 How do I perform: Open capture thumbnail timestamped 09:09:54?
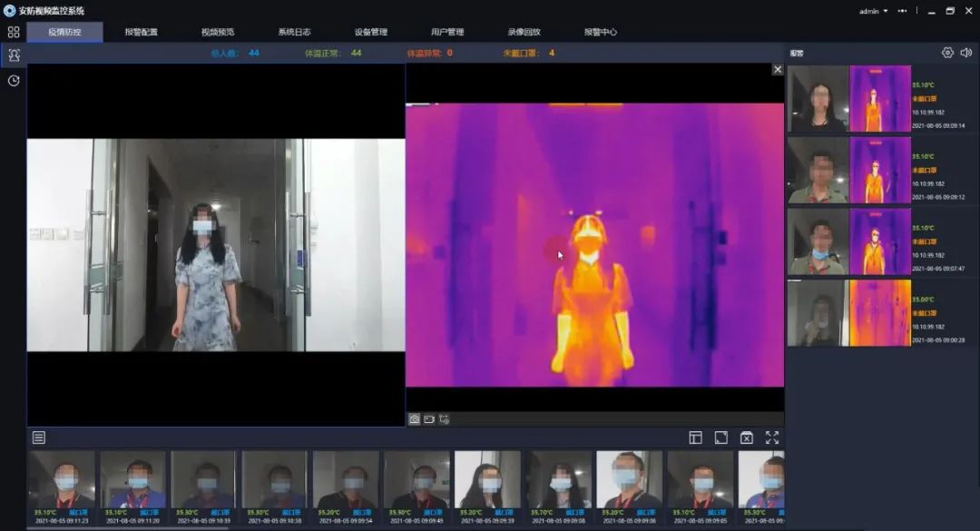346,487
